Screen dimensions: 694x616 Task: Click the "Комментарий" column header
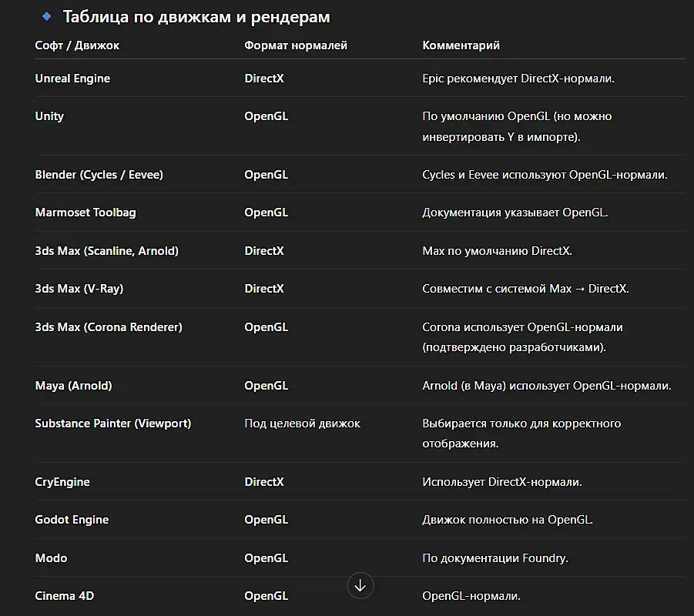click(461, 45)
